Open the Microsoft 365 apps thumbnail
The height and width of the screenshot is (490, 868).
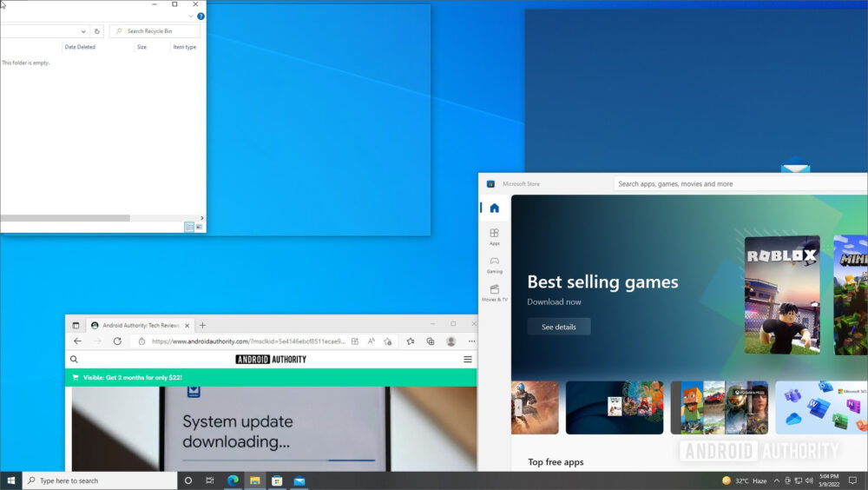point(821,407)
